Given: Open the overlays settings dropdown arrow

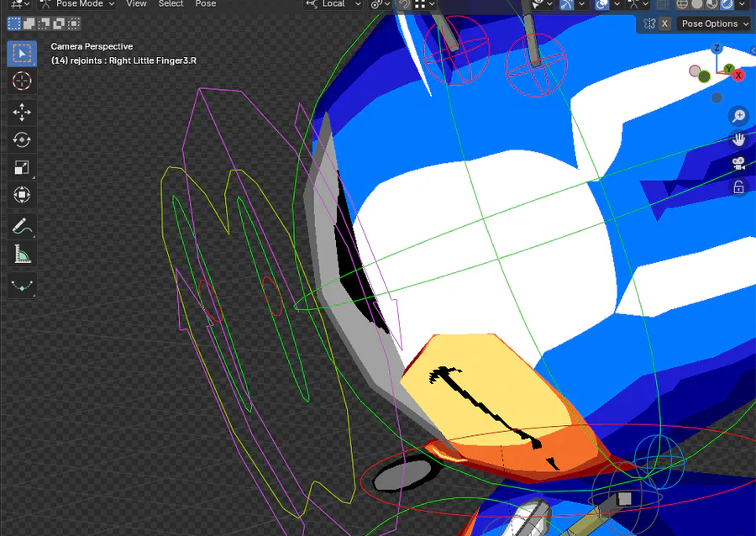Looking at the screenshot, I should click(x=617, y=4).
